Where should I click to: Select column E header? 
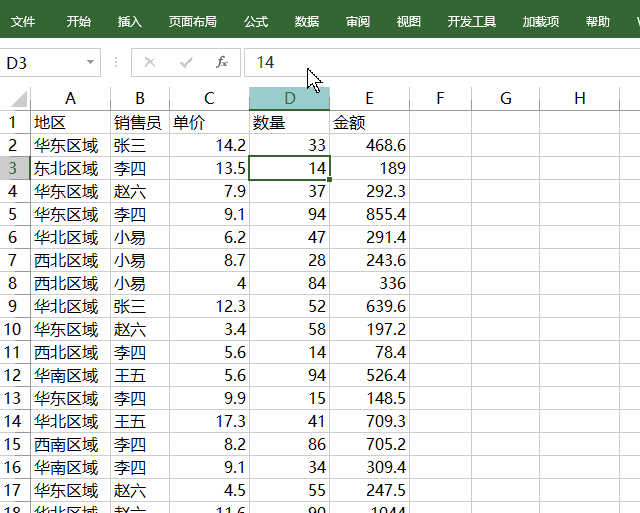(x=369, y=98)
